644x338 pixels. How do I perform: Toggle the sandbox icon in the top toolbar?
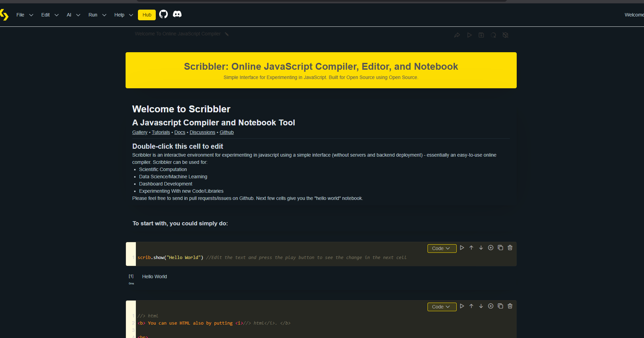pos(506,35)
